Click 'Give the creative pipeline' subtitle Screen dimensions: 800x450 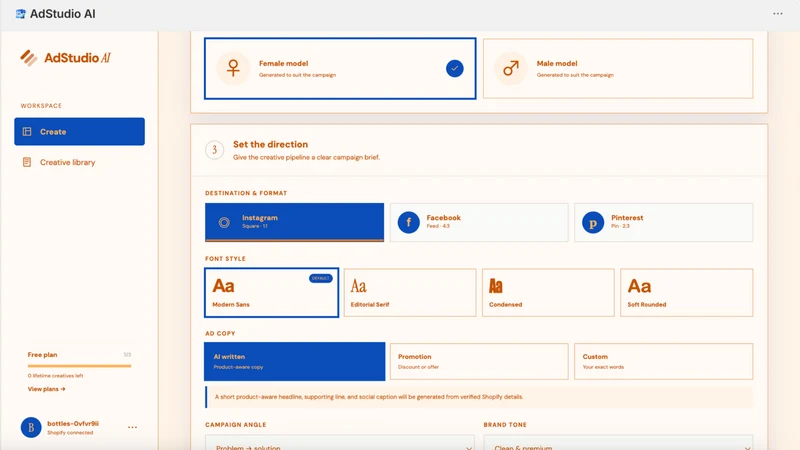coord(306,157)
